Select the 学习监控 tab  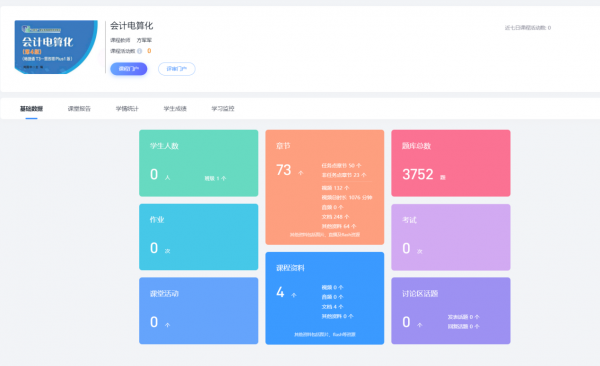click(223, 109)
